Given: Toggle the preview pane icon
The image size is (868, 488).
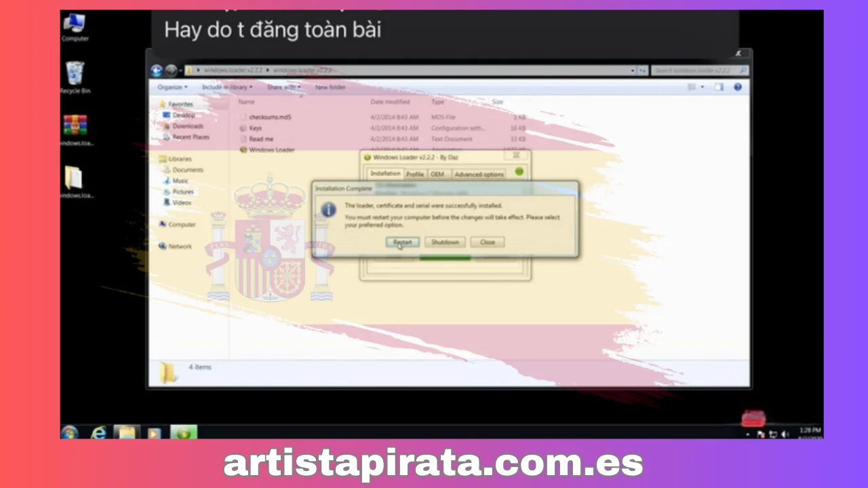Looking at the screenshot, I should pos(719,87).
